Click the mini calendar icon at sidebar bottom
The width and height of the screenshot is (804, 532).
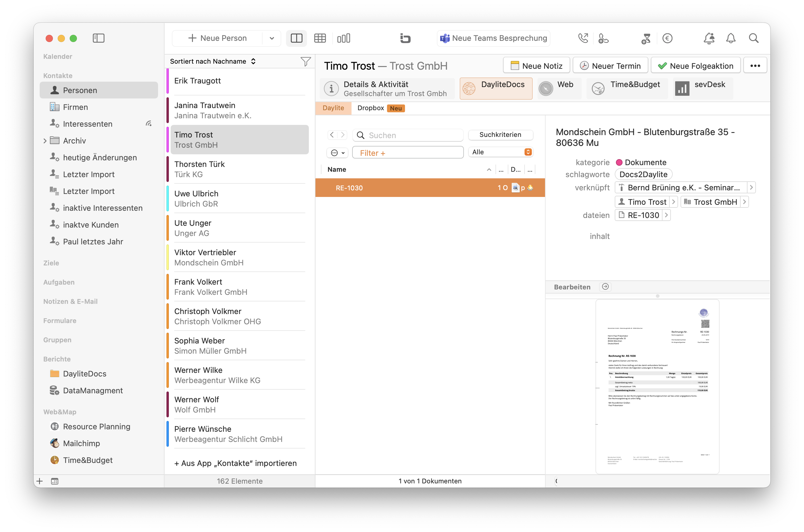pos(55,481)
